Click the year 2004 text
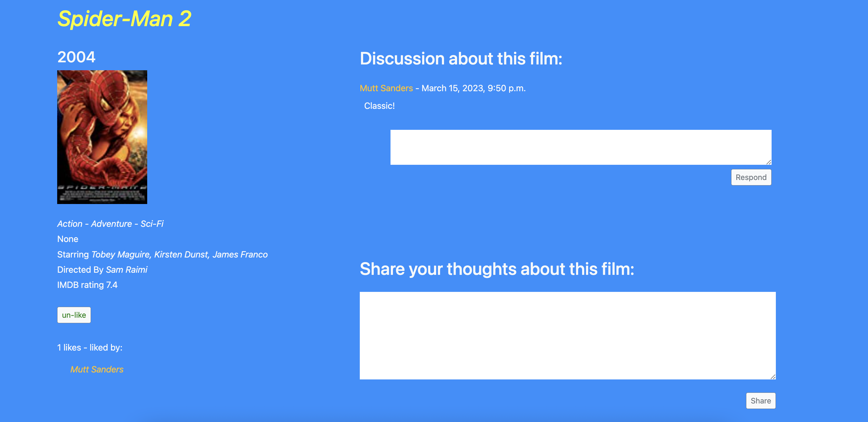Viewport: 868px width, 422px height. (76, 57)
